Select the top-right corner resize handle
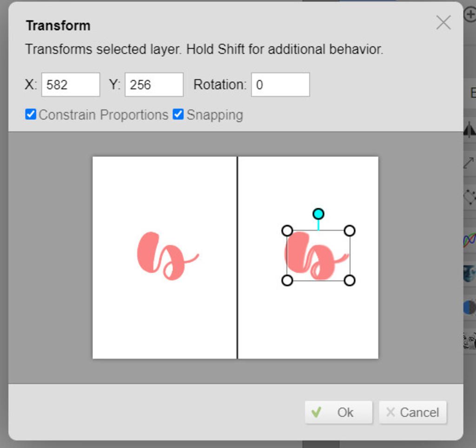The width and height of the screenshot is (476, 448). point(350,231)
